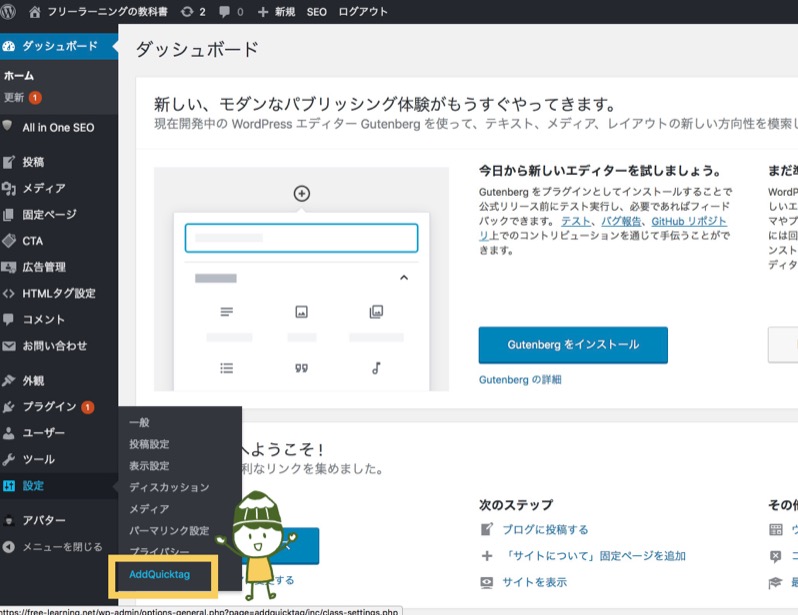Click the メディア media icon in sidebar
This screenshot has width=798, height=615.
click(9, 188)
